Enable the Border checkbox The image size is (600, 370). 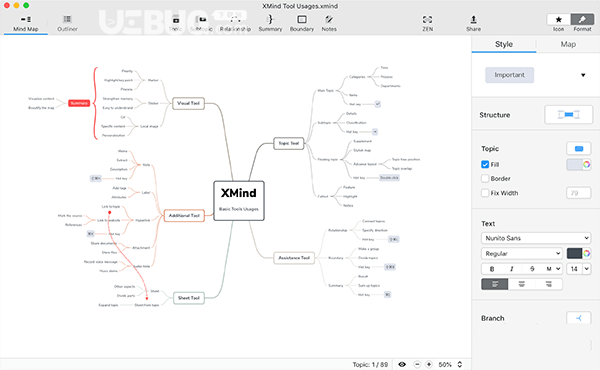pos(485,178)
